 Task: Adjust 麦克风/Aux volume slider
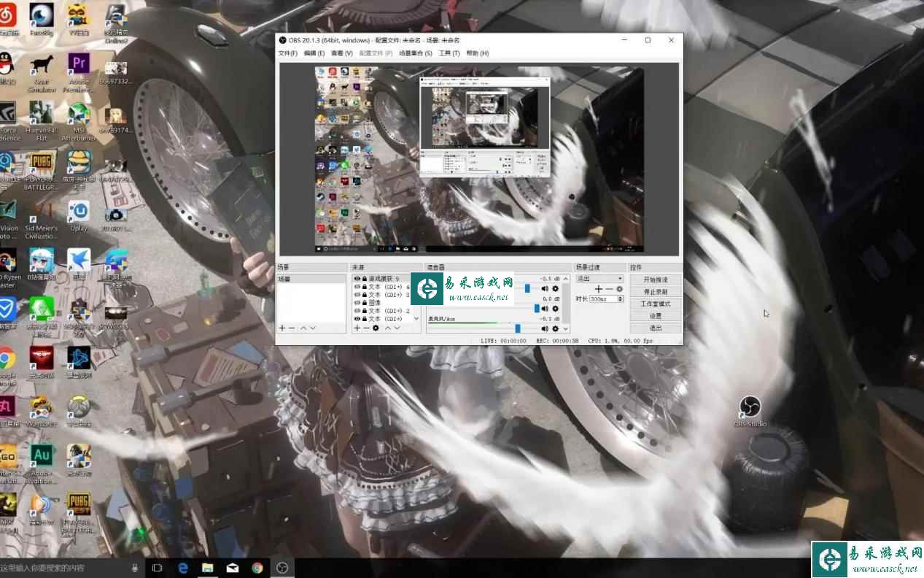[518, 328]
